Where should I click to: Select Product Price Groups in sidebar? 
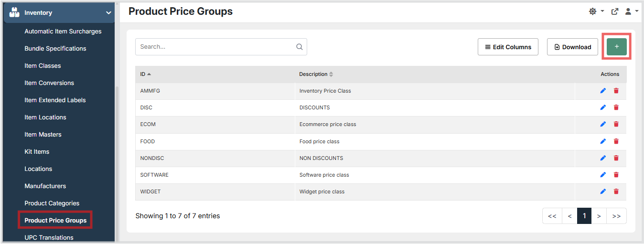tap(55, 221)
